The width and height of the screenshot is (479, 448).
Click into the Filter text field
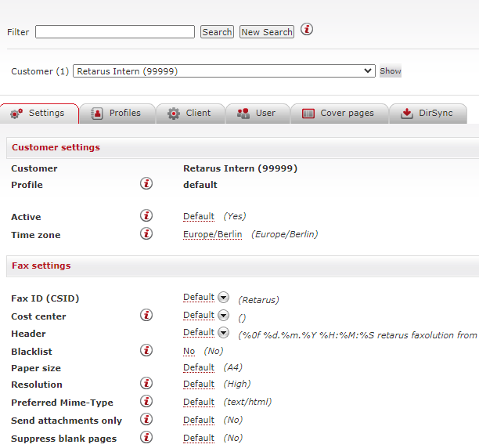pos(114,32)
